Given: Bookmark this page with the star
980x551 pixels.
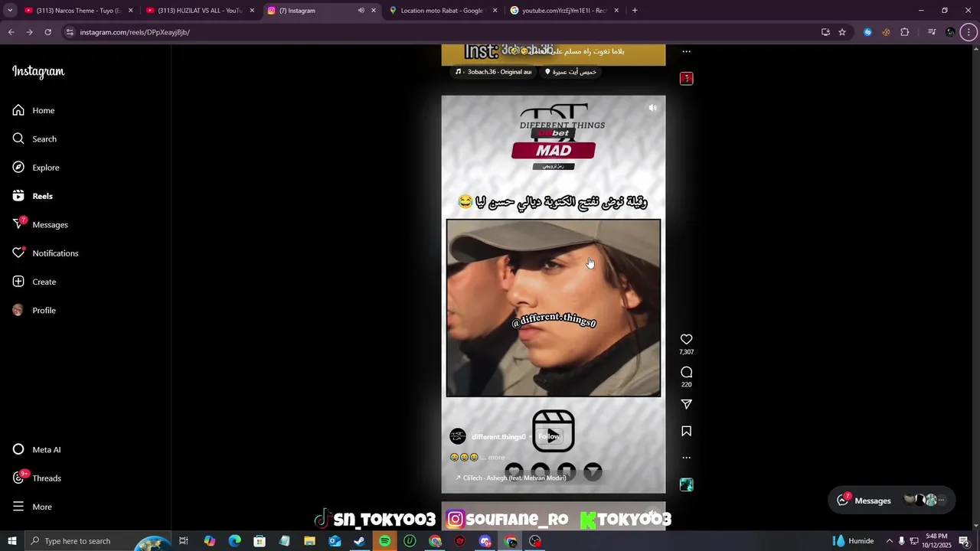Looking at the screenshot, I should [842, 32].
